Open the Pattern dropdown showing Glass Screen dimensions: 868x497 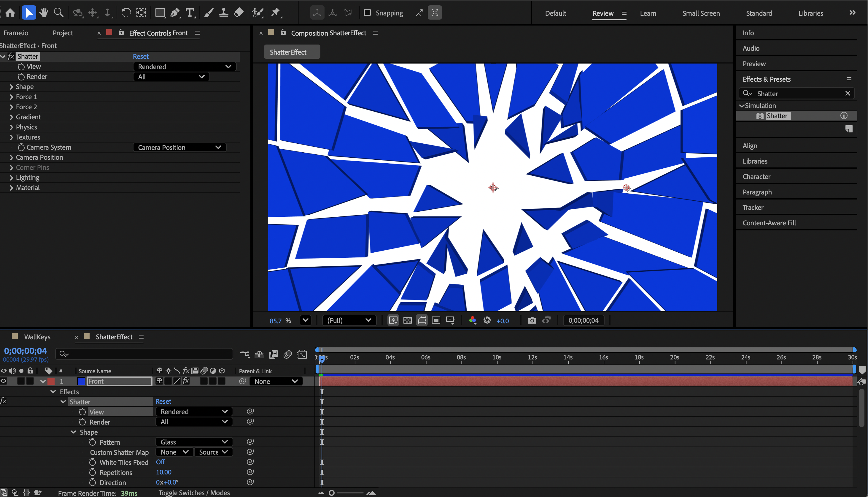click(193, 442)
